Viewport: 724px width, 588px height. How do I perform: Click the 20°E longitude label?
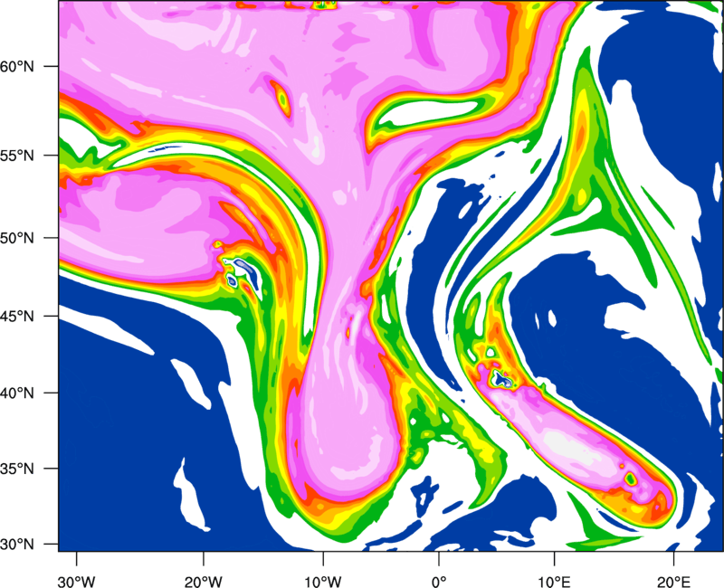pos(673,582)
